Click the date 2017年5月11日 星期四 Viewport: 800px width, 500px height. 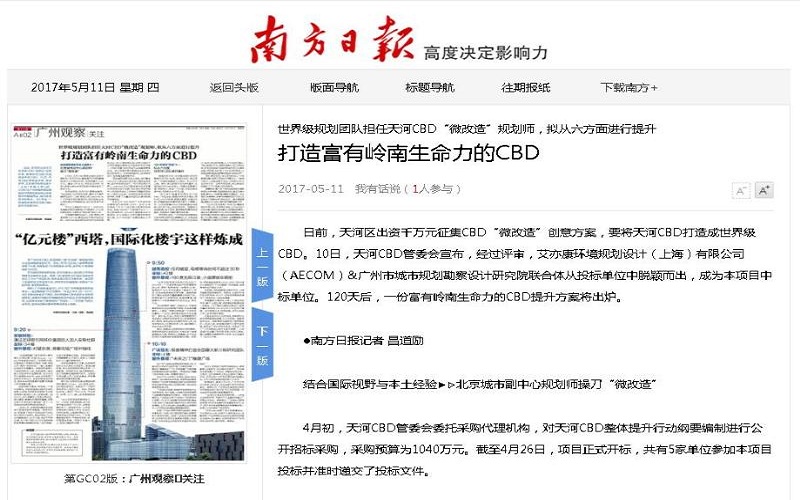tap(95, 87)
